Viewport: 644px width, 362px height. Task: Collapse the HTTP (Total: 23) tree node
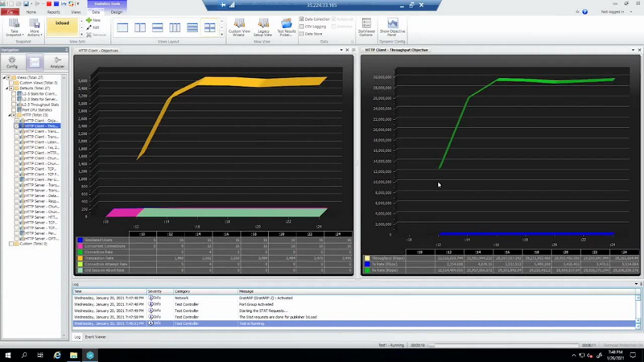(x=9, y=115)
